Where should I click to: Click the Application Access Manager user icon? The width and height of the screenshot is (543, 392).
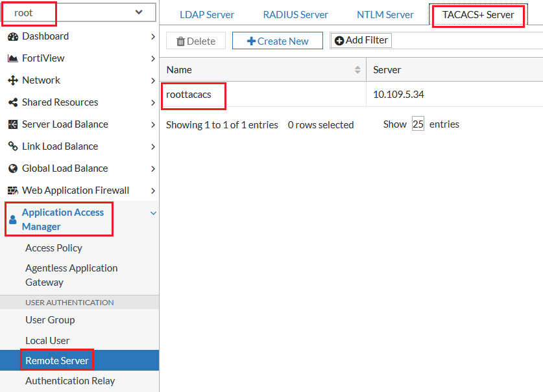pyautogui.click(x=13, y=220)
